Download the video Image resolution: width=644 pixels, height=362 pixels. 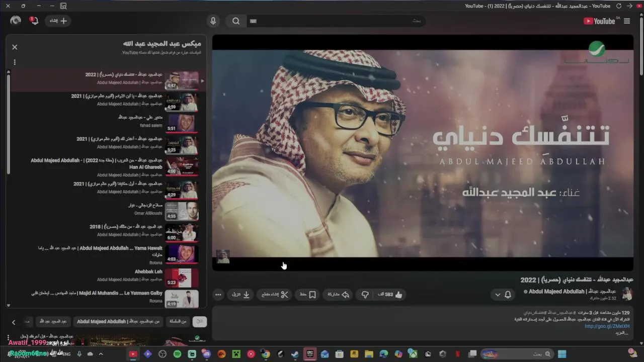pos(241,295)
